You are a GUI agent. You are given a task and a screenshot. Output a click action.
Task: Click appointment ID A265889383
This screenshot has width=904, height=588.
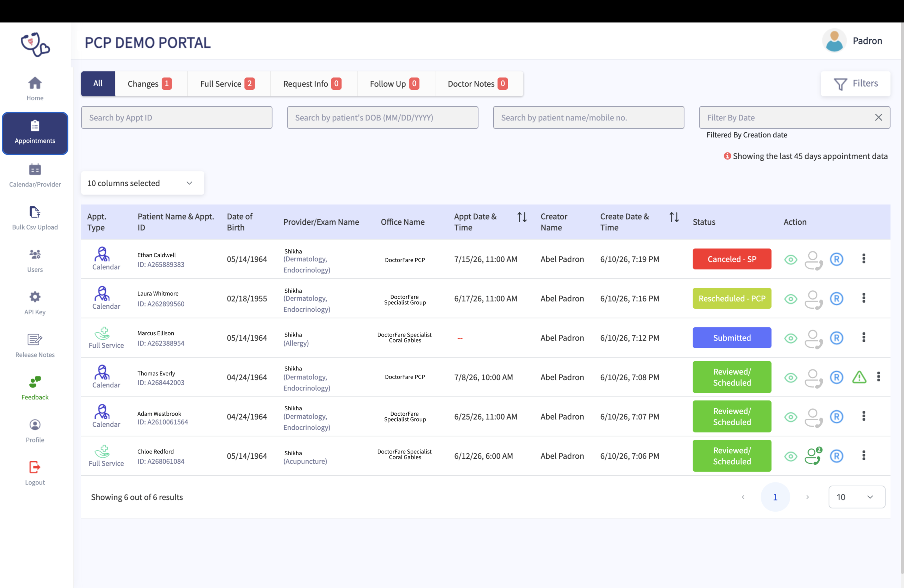pyautogui.click(x=161, y=265)
